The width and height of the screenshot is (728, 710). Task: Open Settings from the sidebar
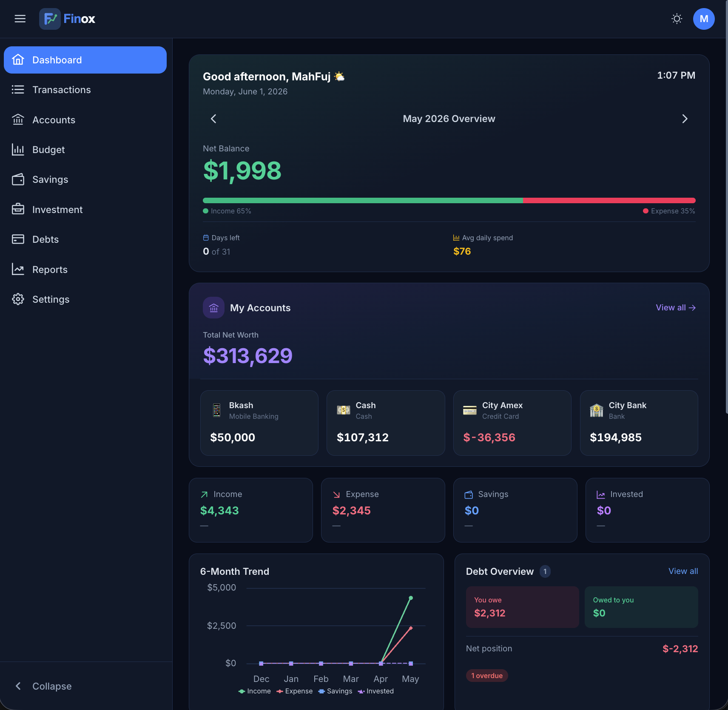85,299
